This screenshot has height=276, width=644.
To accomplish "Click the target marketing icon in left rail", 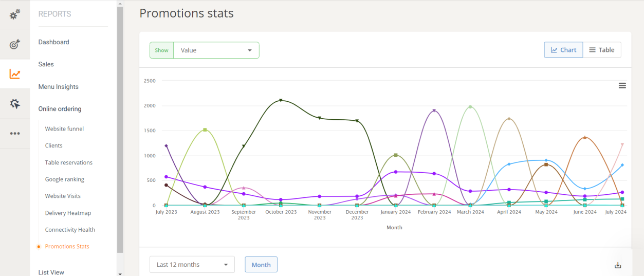I will (15, 45).
